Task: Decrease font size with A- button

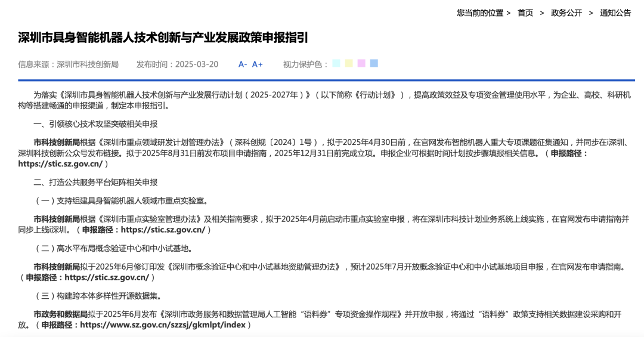Action: coord(242,64)
